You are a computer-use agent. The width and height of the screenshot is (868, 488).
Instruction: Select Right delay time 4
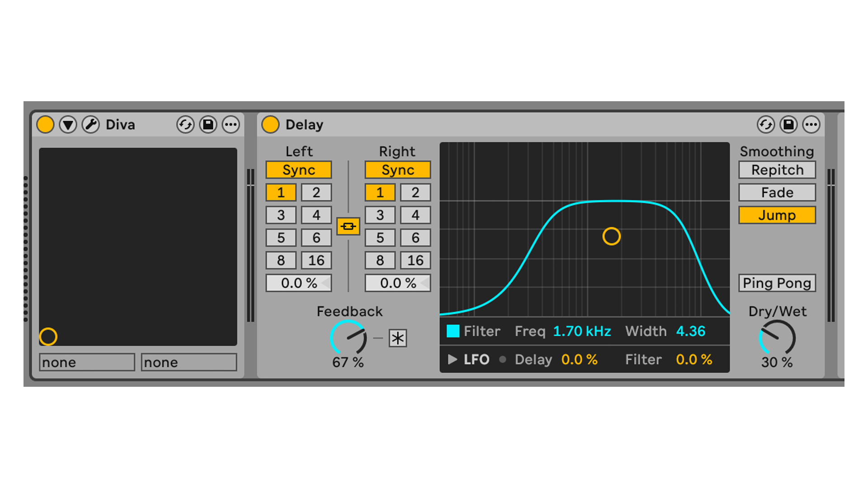point(415,215)
